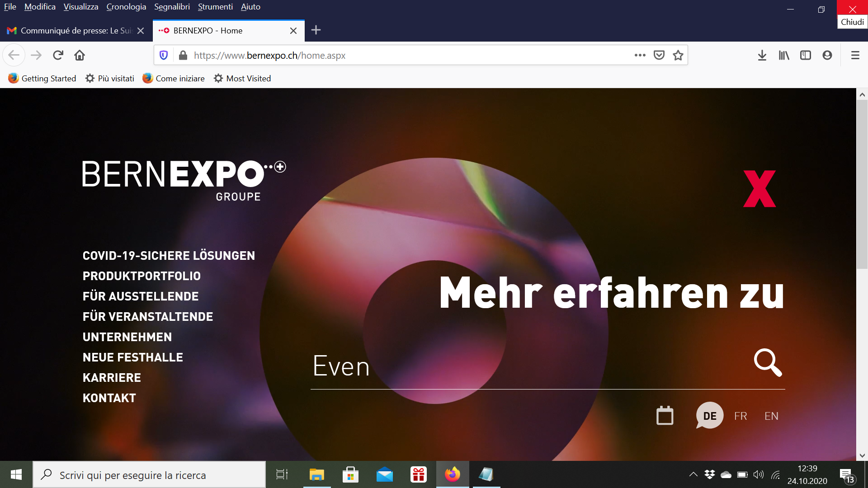
Task: Click the forward navigation arrow
Action: (x=36, y=55)
